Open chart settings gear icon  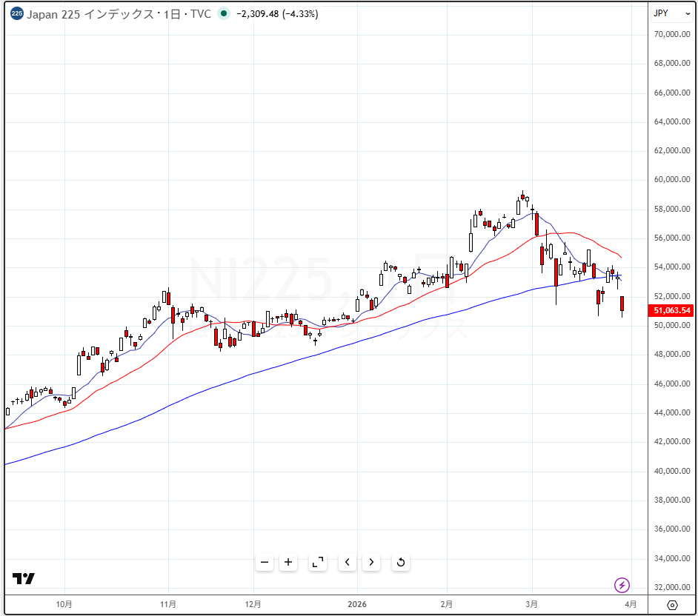[672, 605]
